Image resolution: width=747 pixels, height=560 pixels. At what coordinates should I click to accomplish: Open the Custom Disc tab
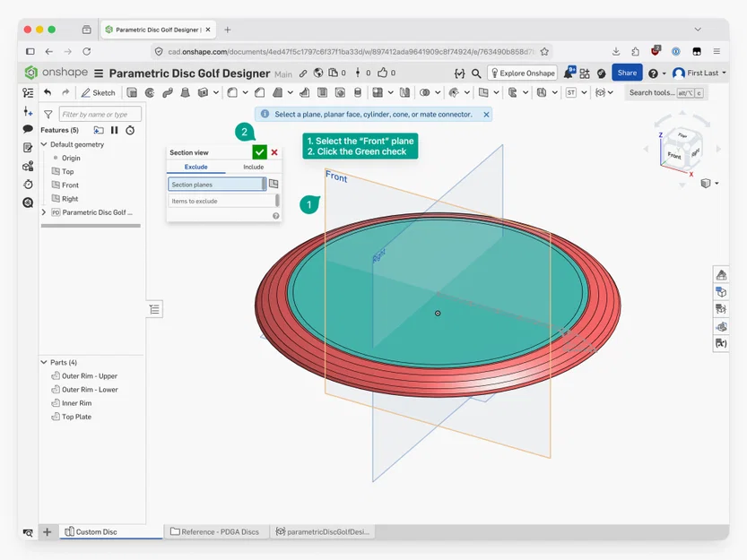[x=111, y=532]
